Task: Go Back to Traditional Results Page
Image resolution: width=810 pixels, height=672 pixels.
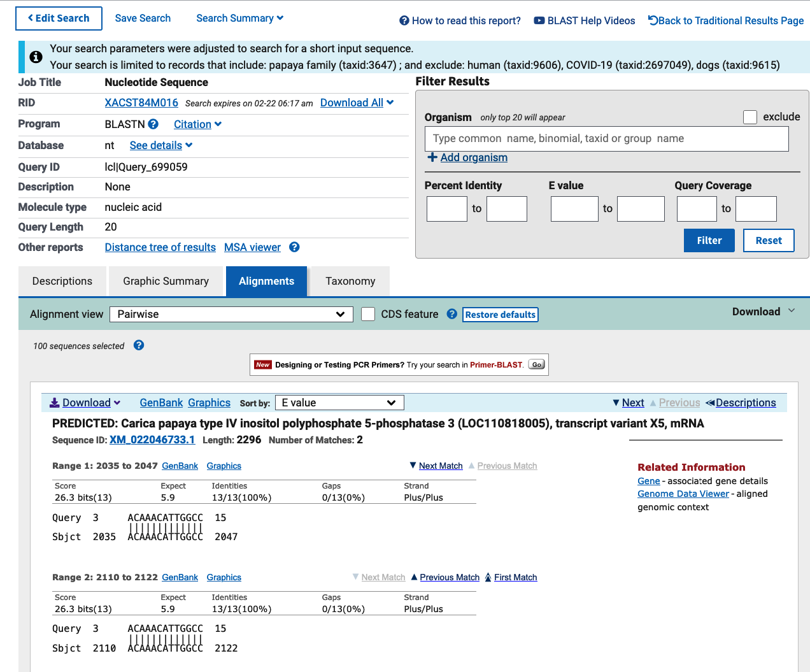Action: [x=731, y=20]
